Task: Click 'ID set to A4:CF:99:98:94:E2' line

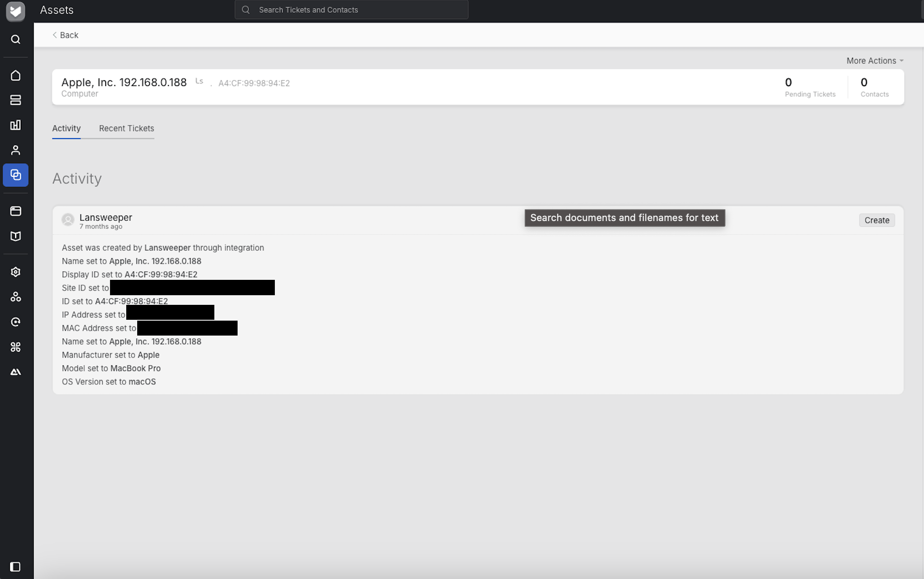Action: point(115,301)
